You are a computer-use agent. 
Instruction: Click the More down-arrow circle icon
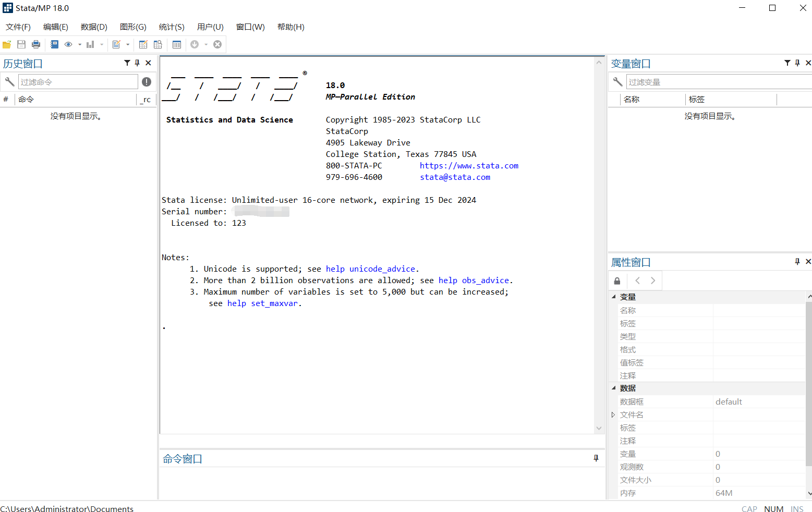tap(195, 45)
